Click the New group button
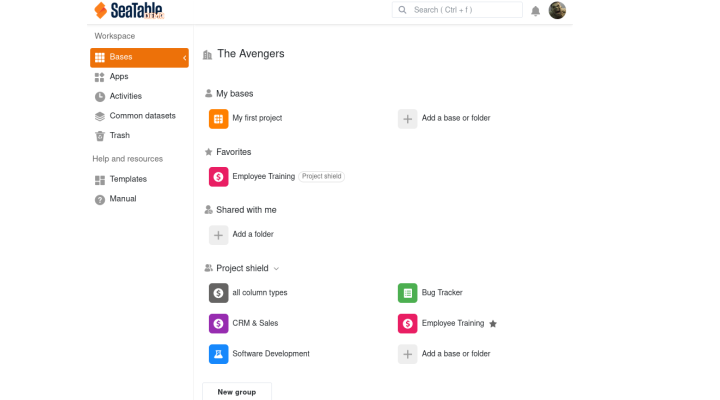This screenshot has width=720, height=400. point(237,392)
